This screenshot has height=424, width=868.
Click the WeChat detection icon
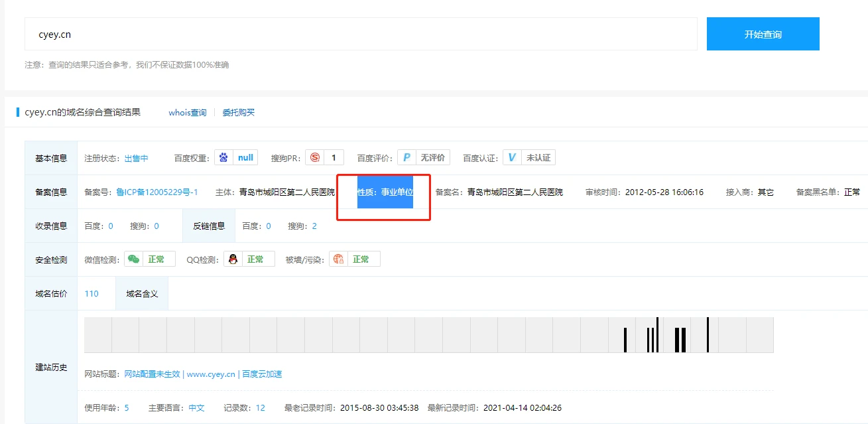click(x=133, y=259)
